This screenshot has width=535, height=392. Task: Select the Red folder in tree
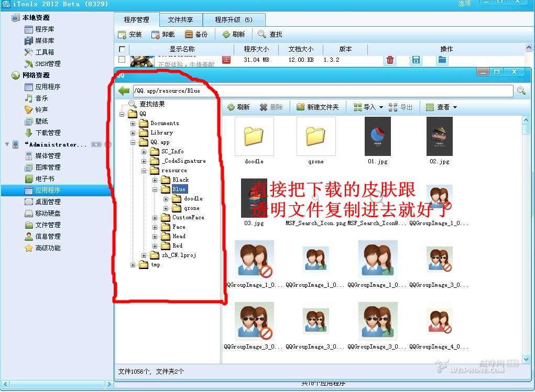(x=178, y=246)
